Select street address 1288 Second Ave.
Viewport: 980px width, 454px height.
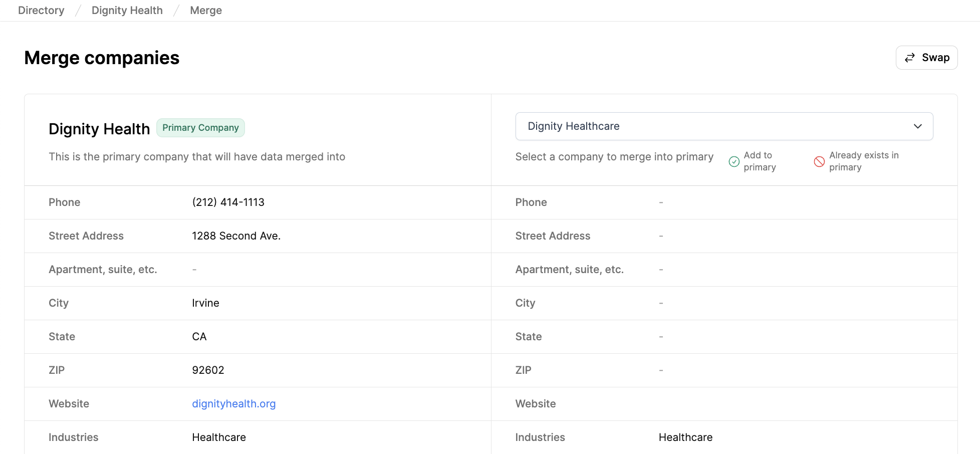click(236, 236)
